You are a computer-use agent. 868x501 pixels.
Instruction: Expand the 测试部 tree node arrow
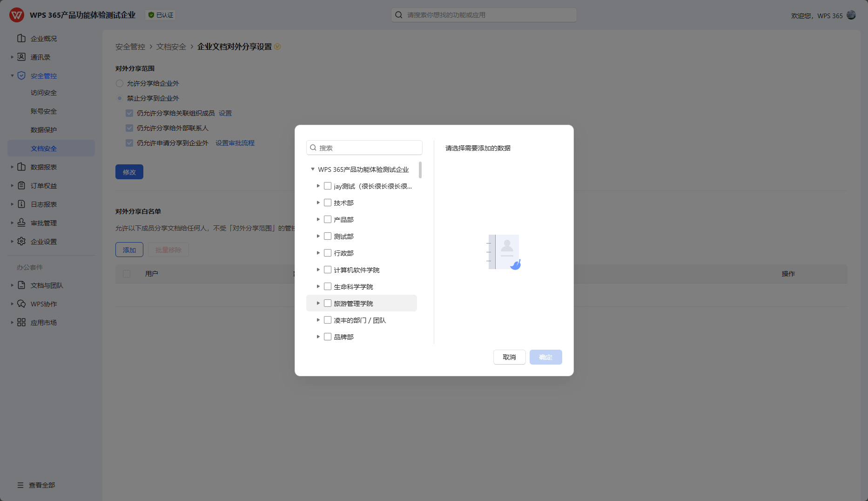[x=318, y=236]
